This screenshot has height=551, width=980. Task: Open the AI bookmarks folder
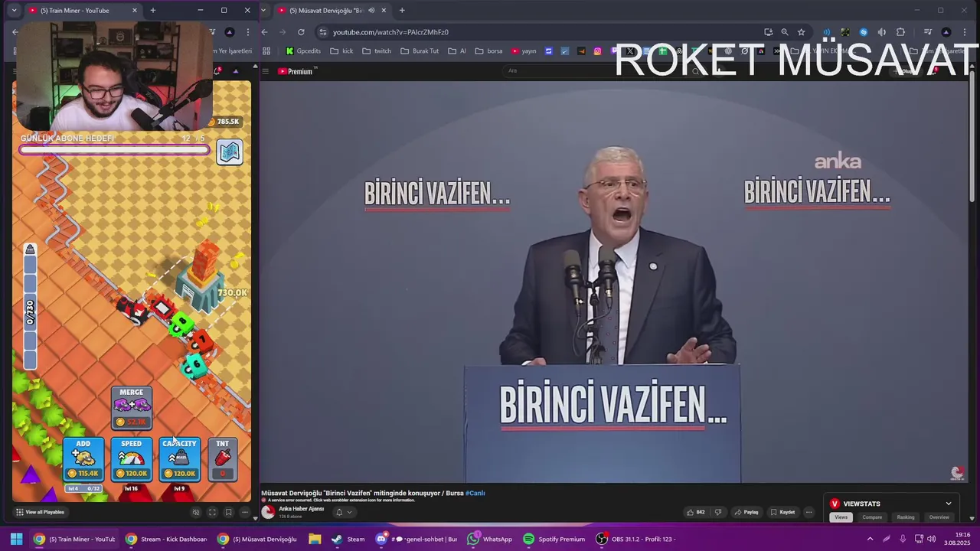coord(457,51)
